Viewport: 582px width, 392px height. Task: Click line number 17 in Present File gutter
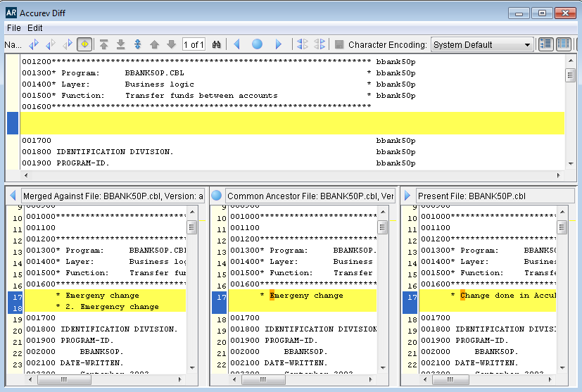point(412,297)
